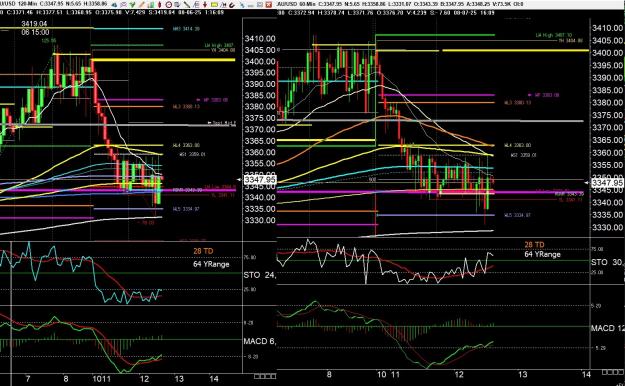Toggle the red magnet snap icon
The image size is (625, 386).
click(x=232, y=5)
